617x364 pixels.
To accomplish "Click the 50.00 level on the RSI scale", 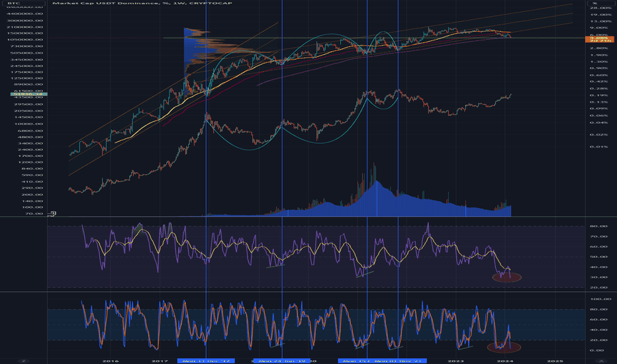I will click(599, 257).
